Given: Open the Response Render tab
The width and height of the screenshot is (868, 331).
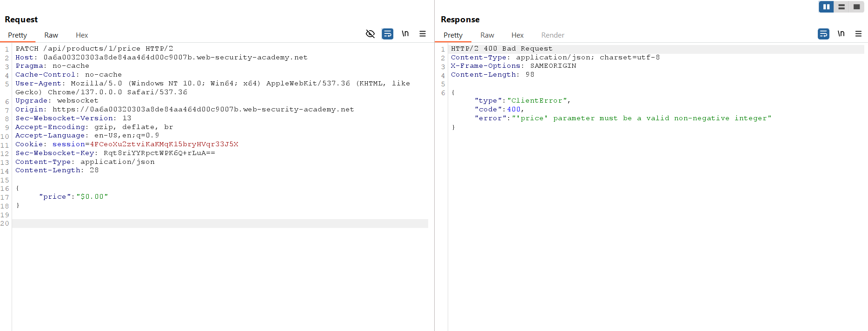Looking at the screenshot, I should click(x=552, y=35).
